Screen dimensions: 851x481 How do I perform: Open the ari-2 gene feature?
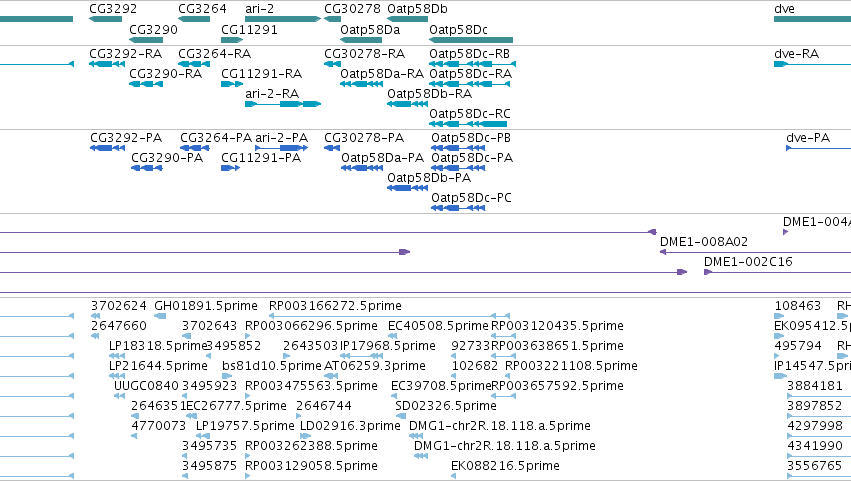tap(283, 19)
